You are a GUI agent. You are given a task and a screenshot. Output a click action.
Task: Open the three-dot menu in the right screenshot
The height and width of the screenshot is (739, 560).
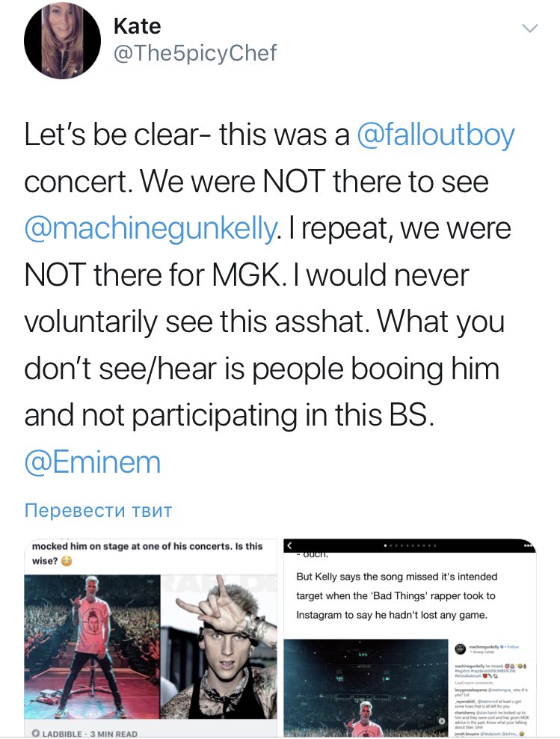tap(529, 547)
